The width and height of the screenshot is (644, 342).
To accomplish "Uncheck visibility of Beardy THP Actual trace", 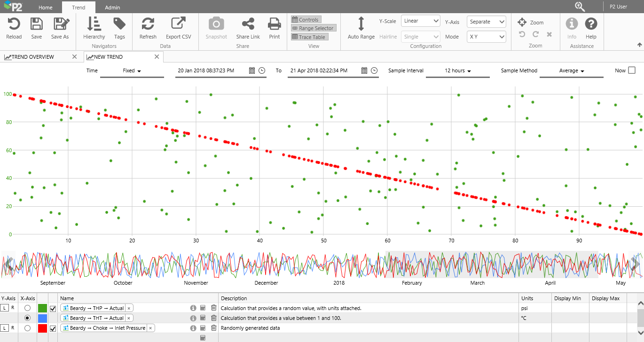I will pos(53,308).
